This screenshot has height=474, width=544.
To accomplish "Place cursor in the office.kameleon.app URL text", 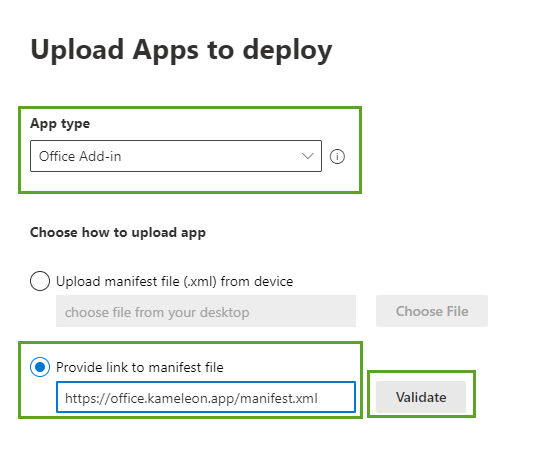I will coord(172,398).
